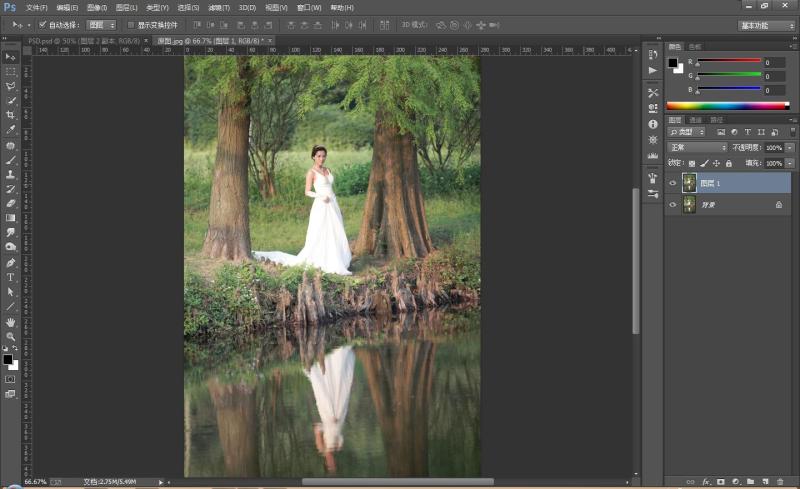Open the 填充 fill slider arrow
This screenshot has width=800, height=489.
coord(790,163)
